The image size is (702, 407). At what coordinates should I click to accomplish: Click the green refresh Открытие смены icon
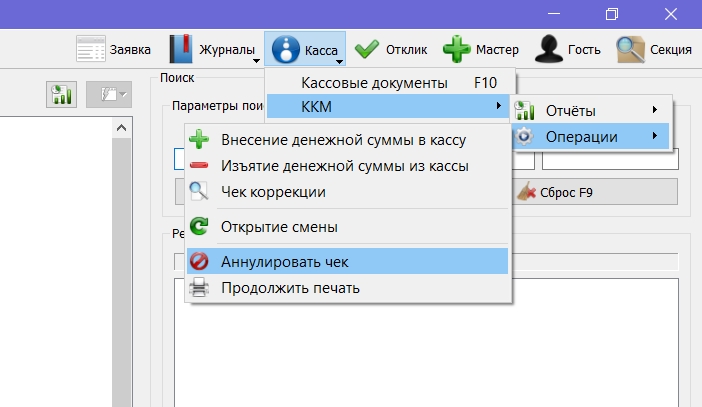click(x=199, y=226)
